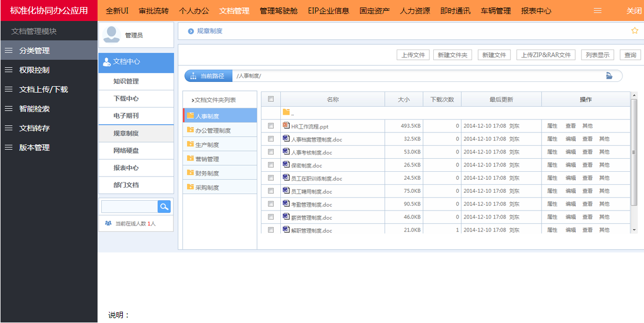Click the hamburger icon beside 分类管理
Image resolution: width=644 pixels, height=323 pixels.
coord(8,51)
